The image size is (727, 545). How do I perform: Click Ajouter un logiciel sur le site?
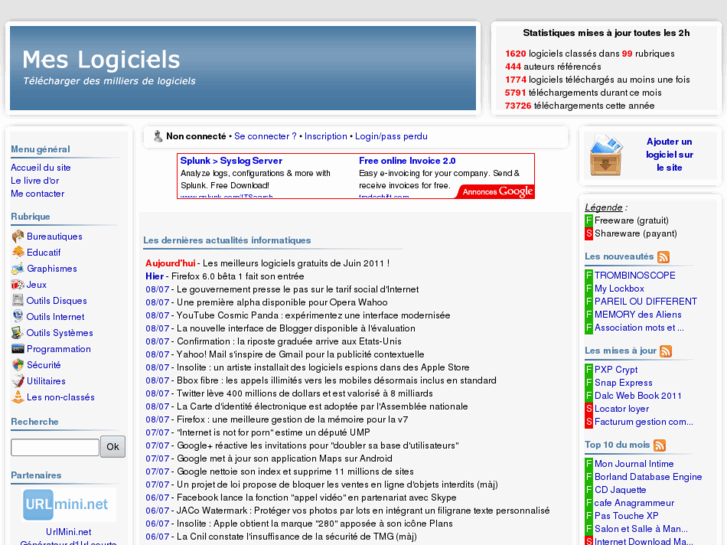tap(670, 154)
